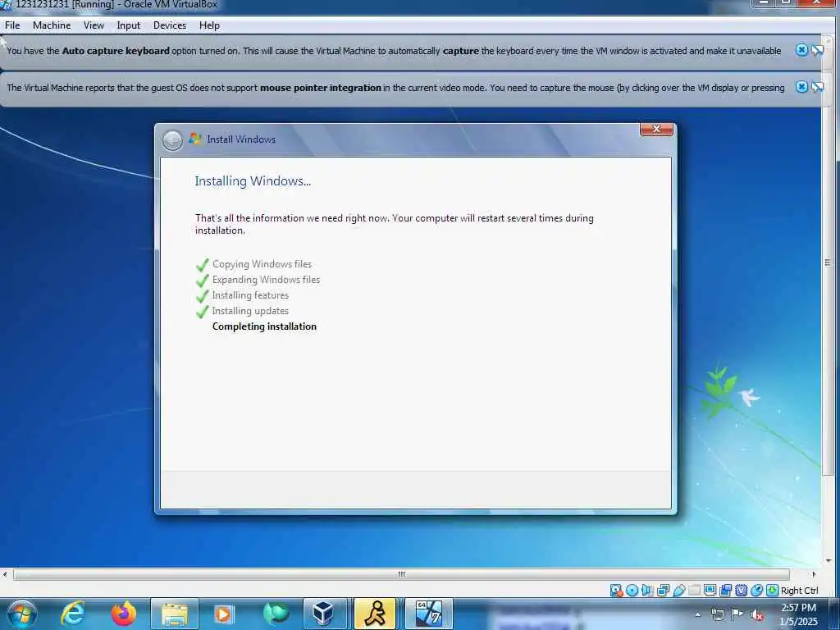This screenshot has width=840, height=630.
Task: Click the horizontal scrollbar left arrow
Action: [5, 574]
